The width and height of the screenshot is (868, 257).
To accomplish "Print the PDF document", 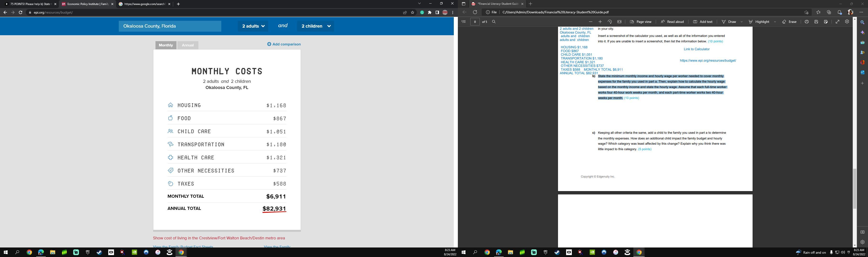I will coord(806,21).
